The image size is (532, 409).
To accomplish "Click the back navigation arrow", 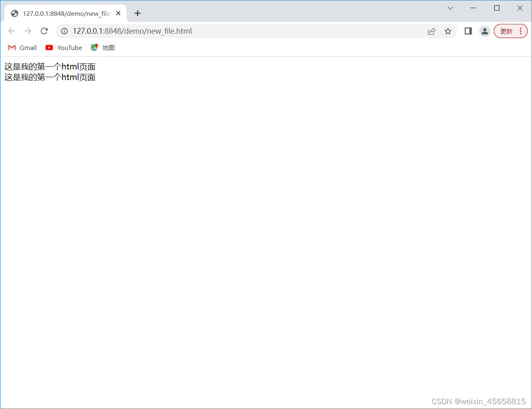I will pyautogui.click(x=11, y=31).
